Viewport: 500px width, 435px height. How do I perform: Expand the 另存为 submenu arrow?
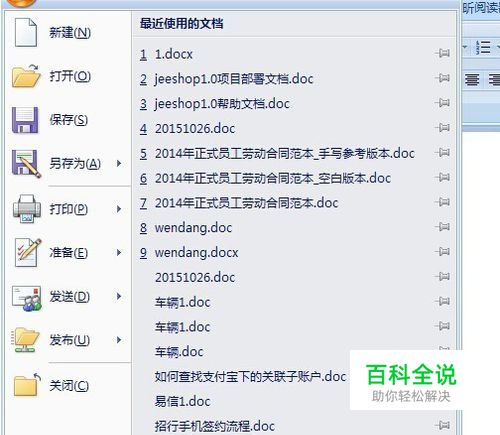click(x=119, y=163)
